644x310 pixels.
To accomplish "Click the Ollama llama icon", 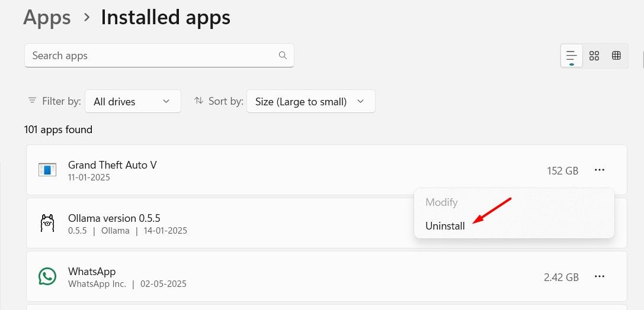I will pyautogui.click(x=47, y=223).
